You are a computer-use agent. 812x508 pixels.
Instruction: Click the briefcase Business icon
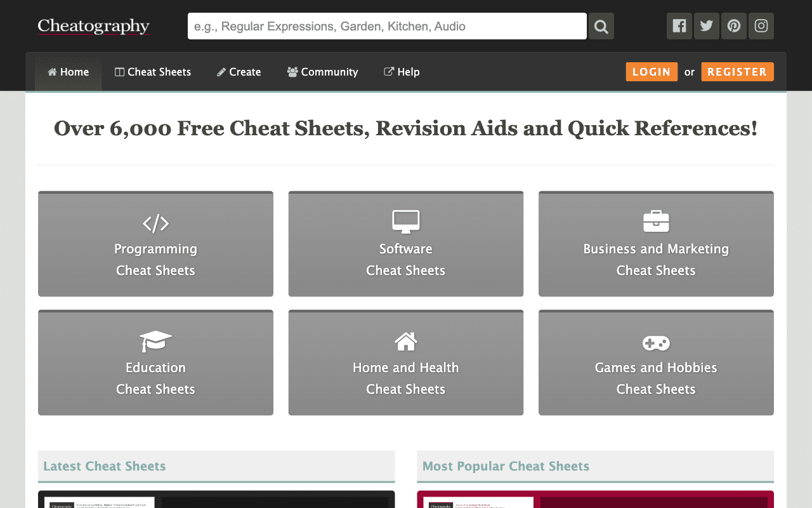pyautogui.click(x=656, y=222)
